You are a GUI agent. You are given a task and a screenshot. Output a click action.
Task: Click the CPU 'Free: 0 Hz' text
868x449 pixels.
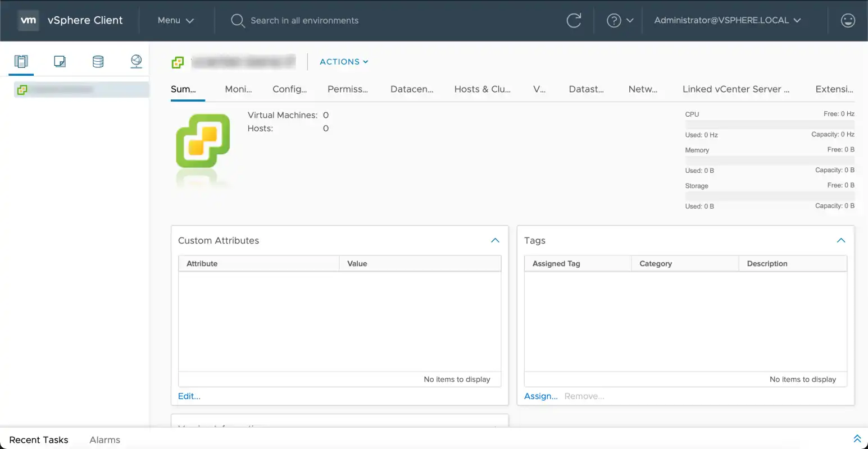click(x=839, y=114)
